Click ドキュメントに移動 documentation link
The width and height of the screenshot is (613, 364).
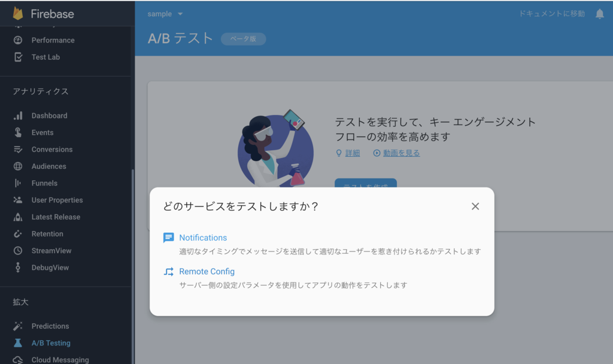click(x=552, y=14)
